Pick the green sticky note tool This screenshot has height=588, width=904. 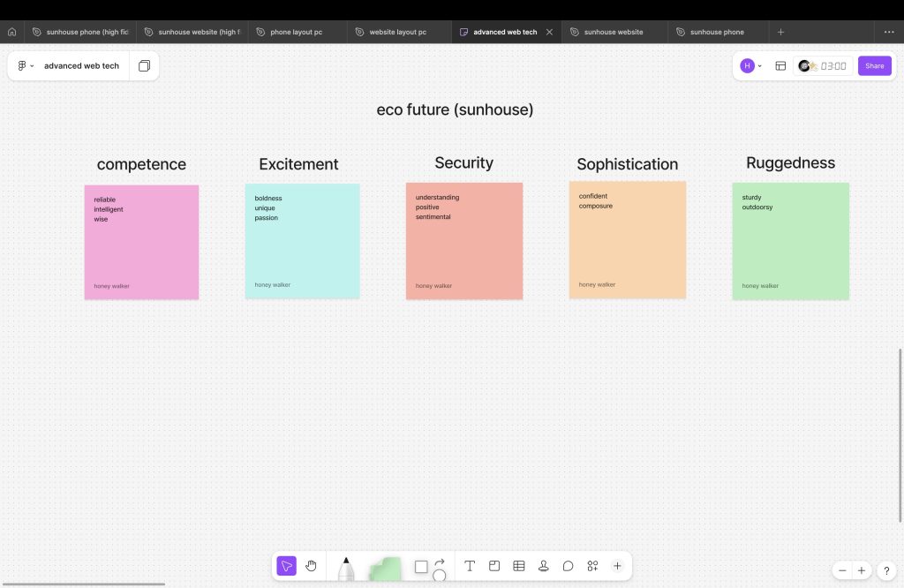pyautogui.click(x=385, y=569)
